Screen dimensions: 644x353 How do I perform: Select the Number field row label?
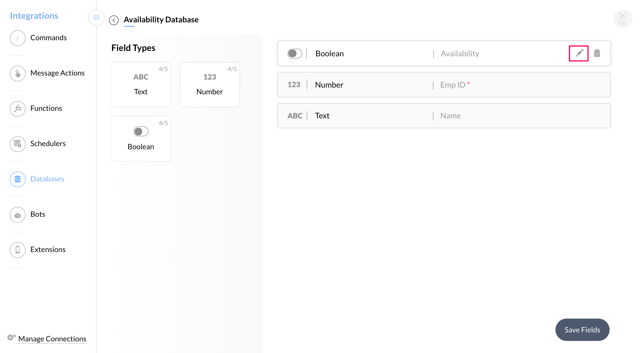point(329,85)
